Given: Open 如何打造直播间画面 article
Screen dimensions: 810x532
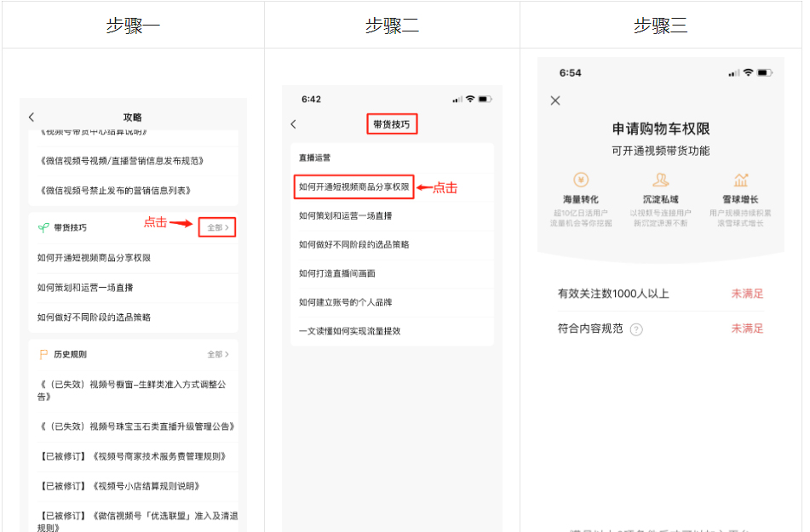Looking at the screenshot, I should tap(336, 273).
